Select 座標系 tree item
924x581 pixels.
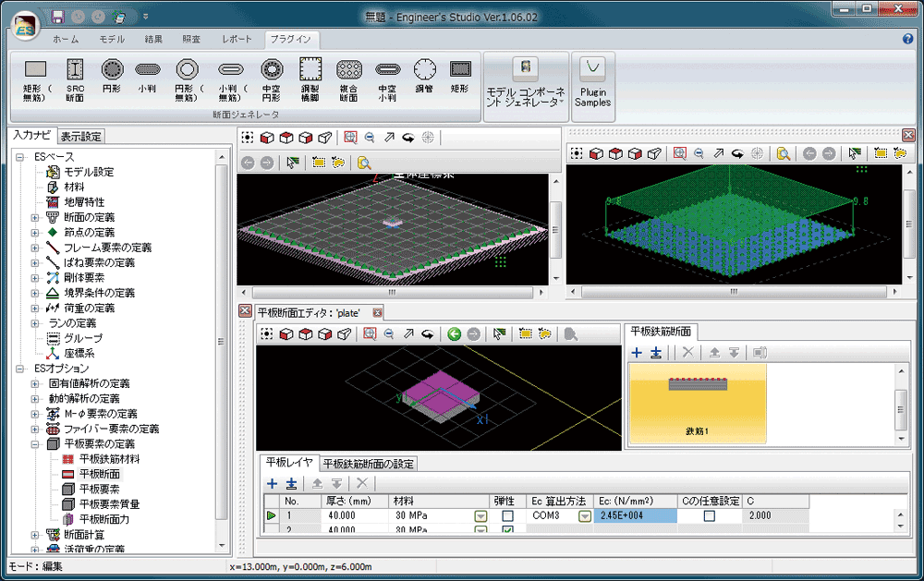tap(79, 354)
